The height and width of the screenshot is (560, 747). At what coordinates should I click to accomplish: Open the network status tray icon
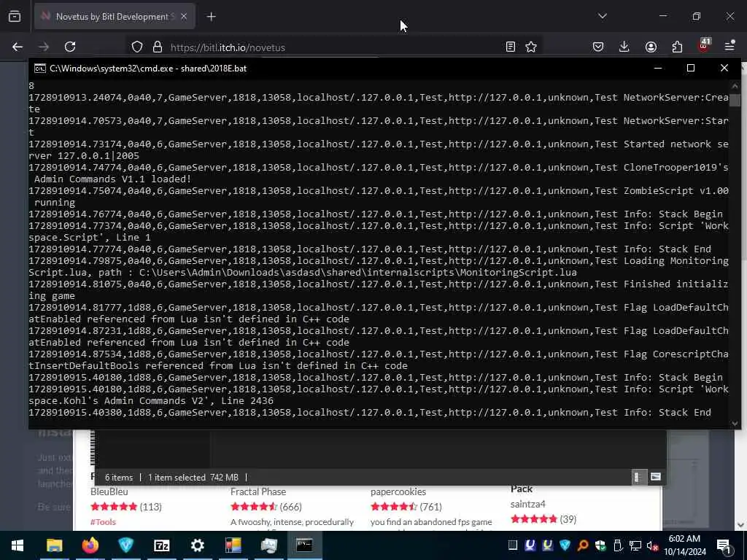click(635, 545)
